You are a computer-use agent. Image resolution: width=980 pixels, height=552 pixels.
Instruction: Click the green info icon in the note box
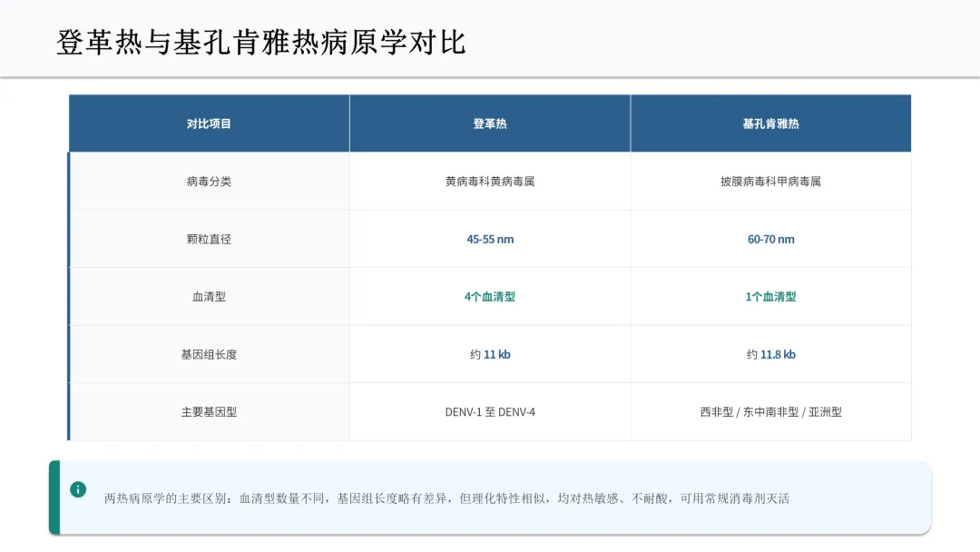[78, 489]
